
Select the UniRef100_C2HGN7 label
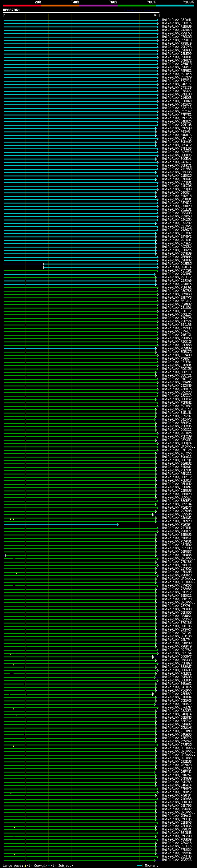point(176,487)
